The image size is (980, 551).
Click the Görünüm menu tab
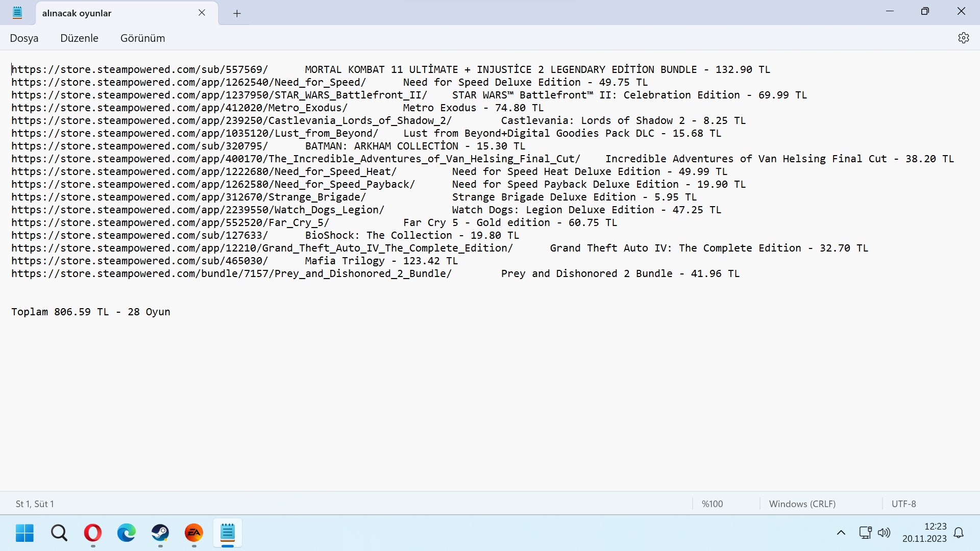(x=143, y=38)
